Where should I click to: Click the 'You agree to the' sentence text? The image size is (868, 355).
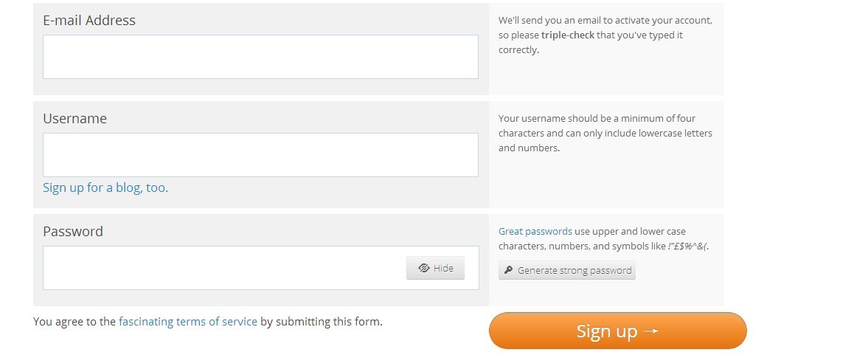pyautogui.click(x=74, y=321)
